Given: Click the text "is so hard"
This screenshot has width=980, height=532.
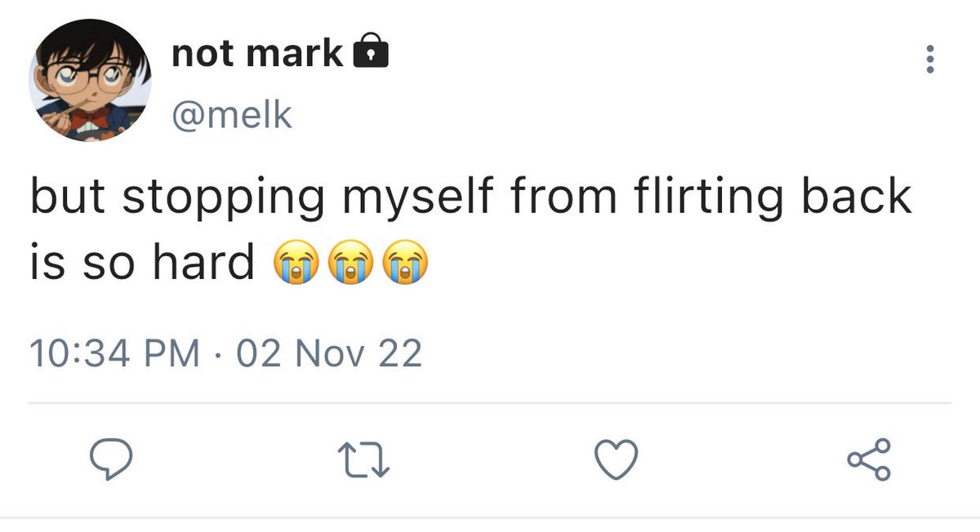Looking at the screenshot, I should (x=142, y=264).
